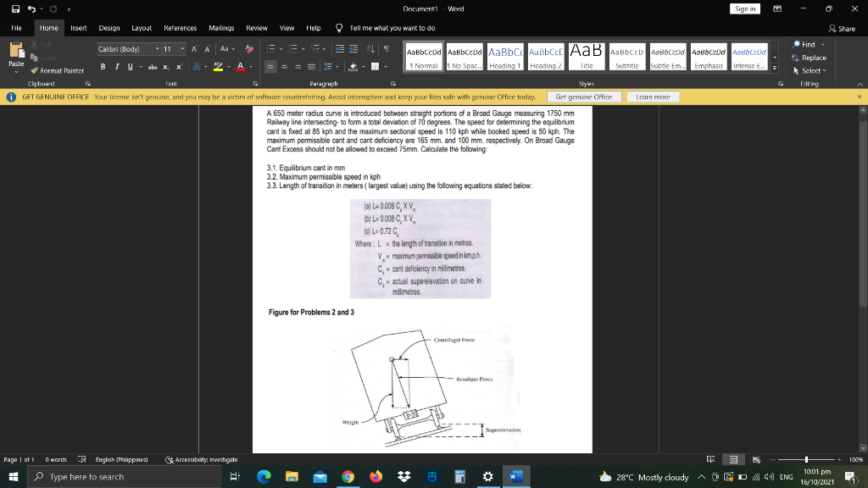
Task: Apply strikethrough formatting
Action: coord(153,67)
